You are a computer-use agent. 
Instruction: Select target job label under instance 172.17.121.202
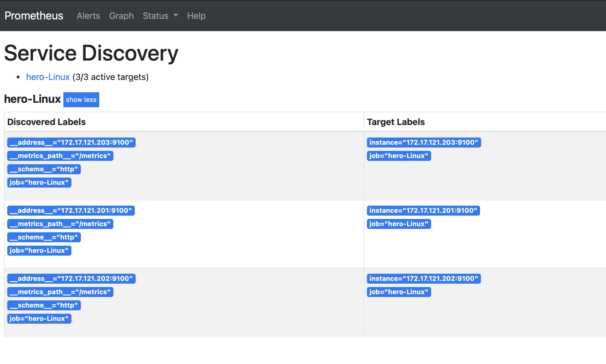(399, 292)
